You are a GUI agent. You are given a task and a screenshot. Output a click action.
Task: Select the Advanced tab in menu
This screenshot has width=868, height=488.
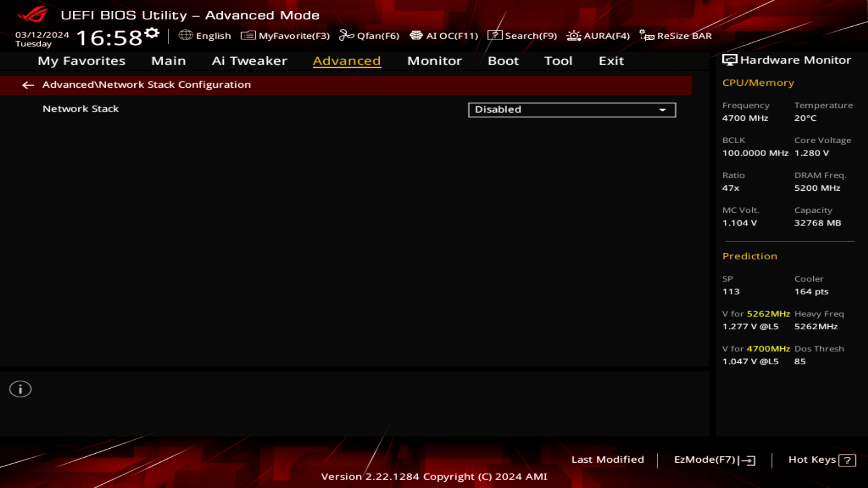pyautogui.click(x=346, y=60)
